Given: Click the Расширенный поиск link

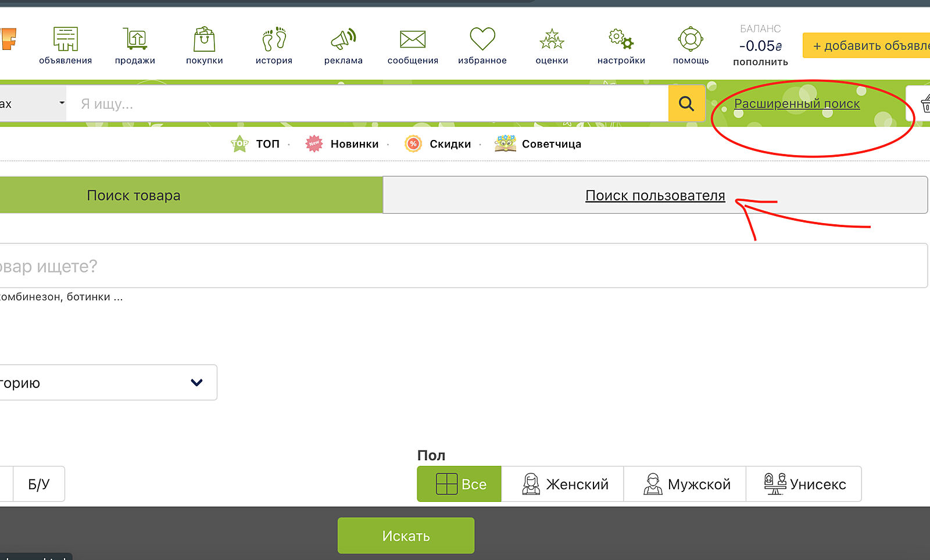Looking at the screenshot, I should [796, 104].
